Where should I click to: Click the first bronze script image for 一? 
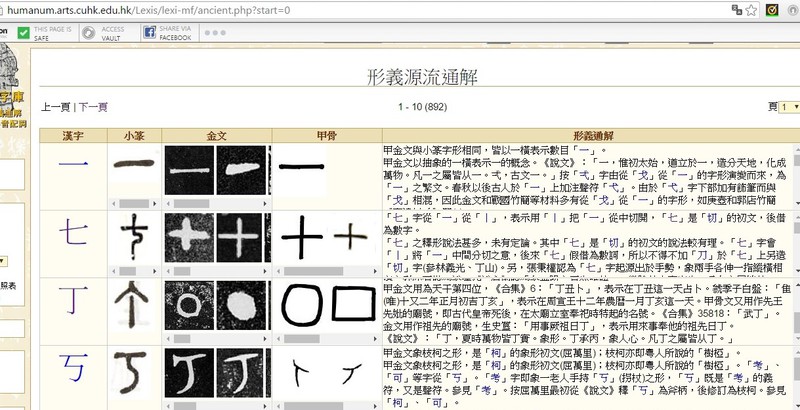click(189, 172)
